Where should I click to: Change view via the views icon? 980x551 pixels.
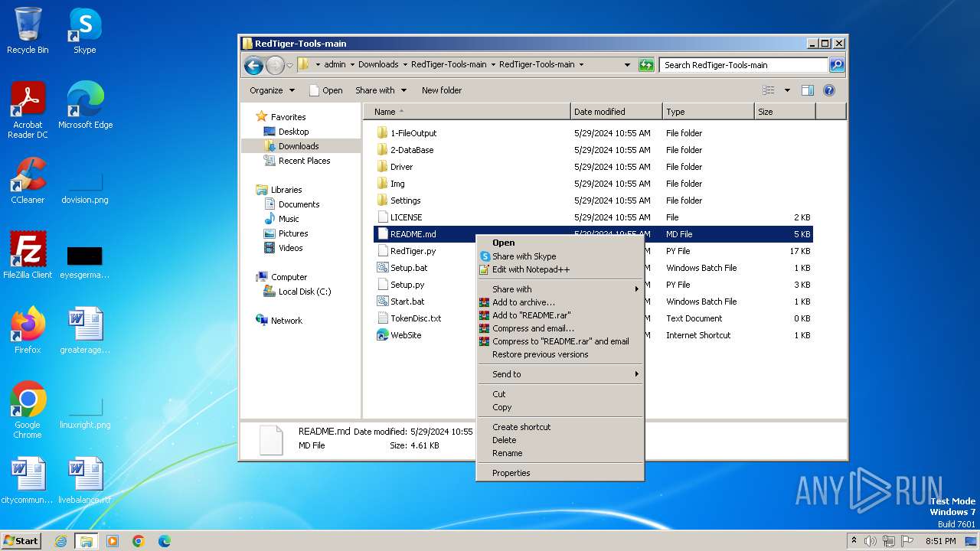pyautogui.click(x=769, y=90)
